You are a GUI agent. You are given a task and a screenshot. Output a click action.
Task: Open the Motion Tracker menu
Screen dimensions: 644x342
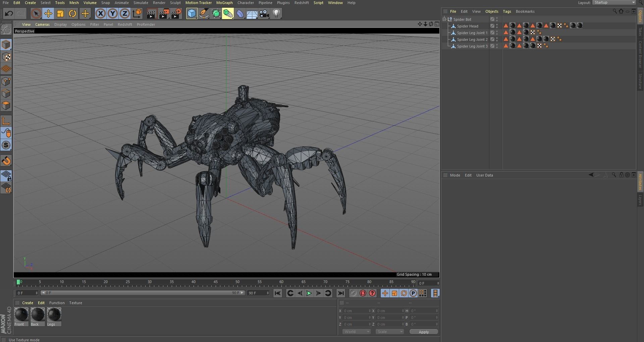[199, 3]
